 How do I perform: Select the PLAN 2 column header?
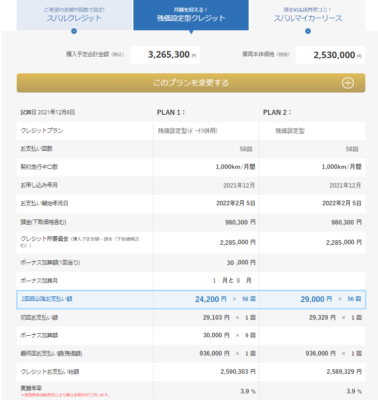(277, 112)
